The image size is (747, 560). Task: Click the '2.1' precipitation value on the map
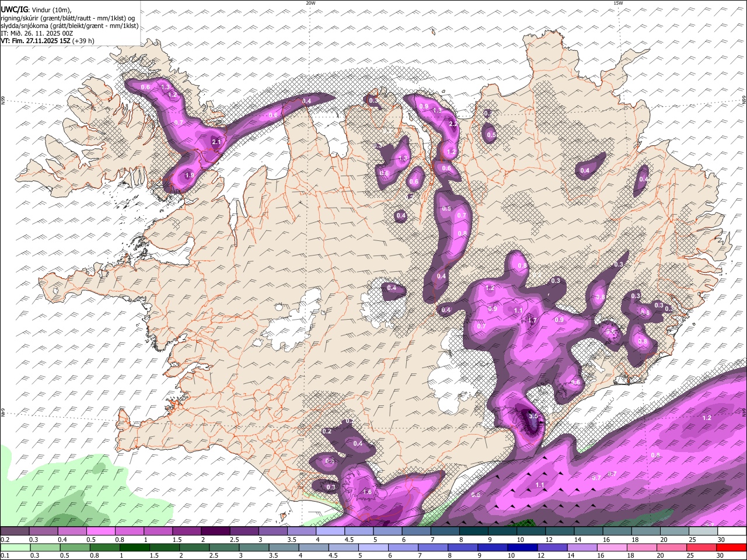pos(216,142)
